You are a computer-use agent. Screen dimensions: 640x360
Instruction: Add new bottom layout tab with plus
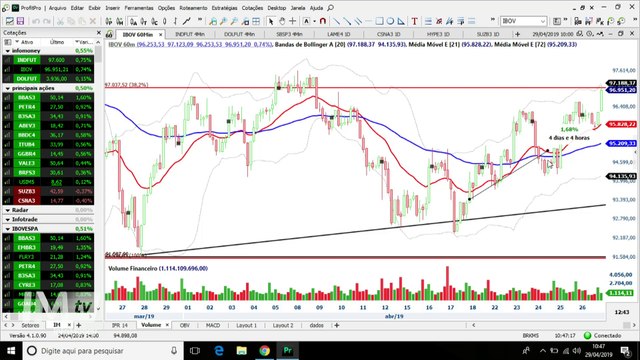point(337,325)
